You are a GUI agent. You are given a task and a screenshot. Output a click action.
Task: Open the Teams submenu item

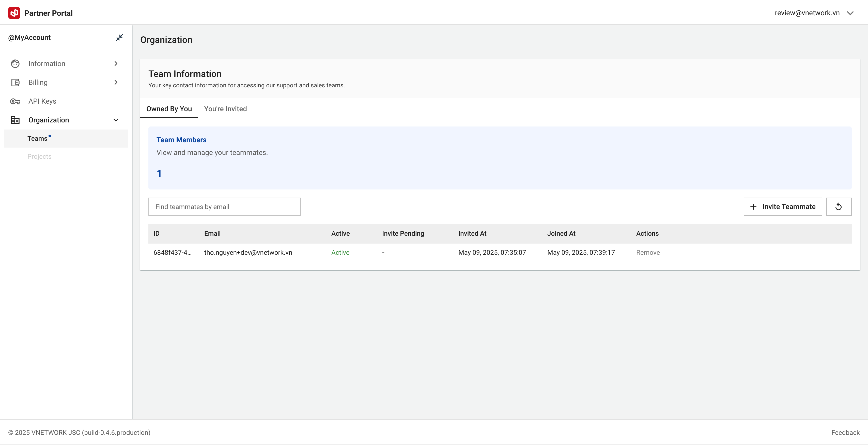click(66, 138)
